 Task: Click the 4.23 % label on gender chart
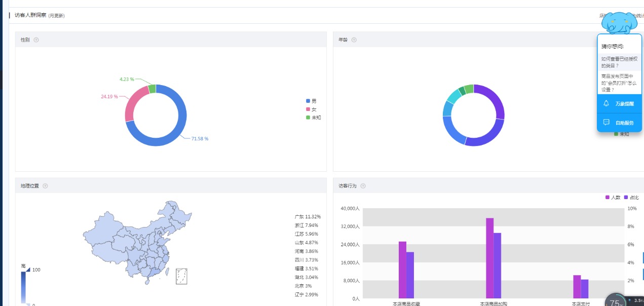coord(127,79)
